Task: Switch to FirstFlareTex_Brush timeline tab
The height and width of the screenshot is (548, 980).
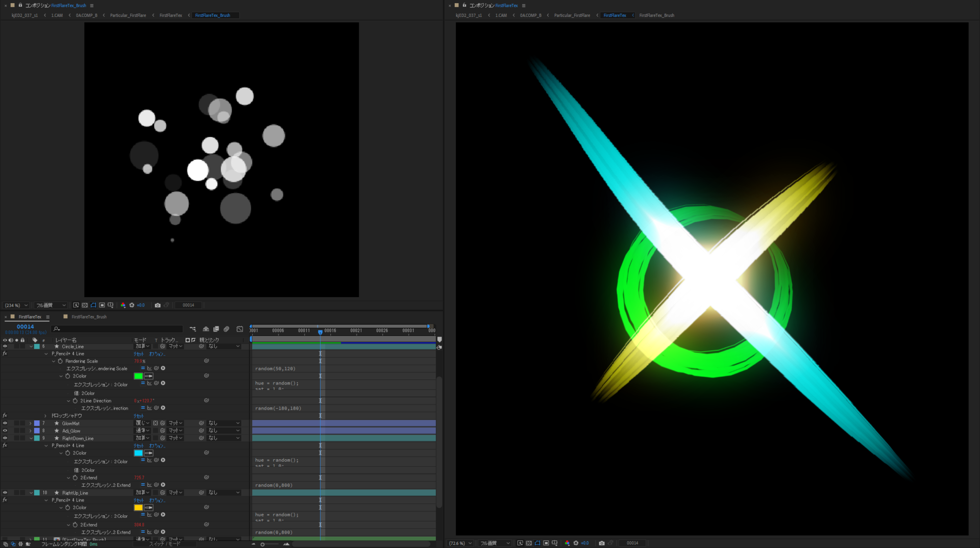Action: tap(89, 317)
